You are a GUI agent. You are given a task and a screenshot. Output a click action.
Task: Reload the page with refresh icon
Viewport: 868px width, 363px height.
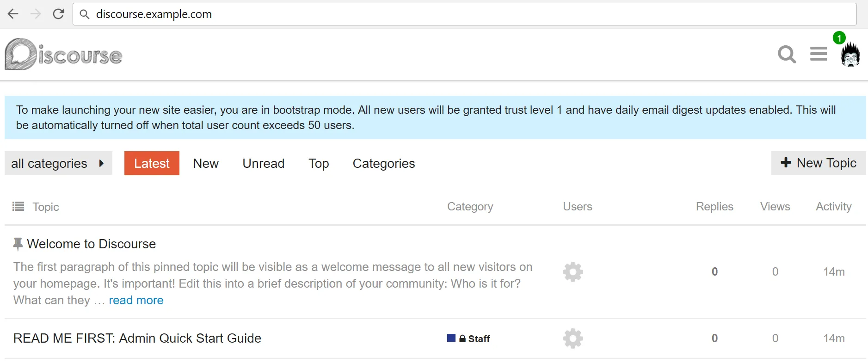(x=58, y=14)
